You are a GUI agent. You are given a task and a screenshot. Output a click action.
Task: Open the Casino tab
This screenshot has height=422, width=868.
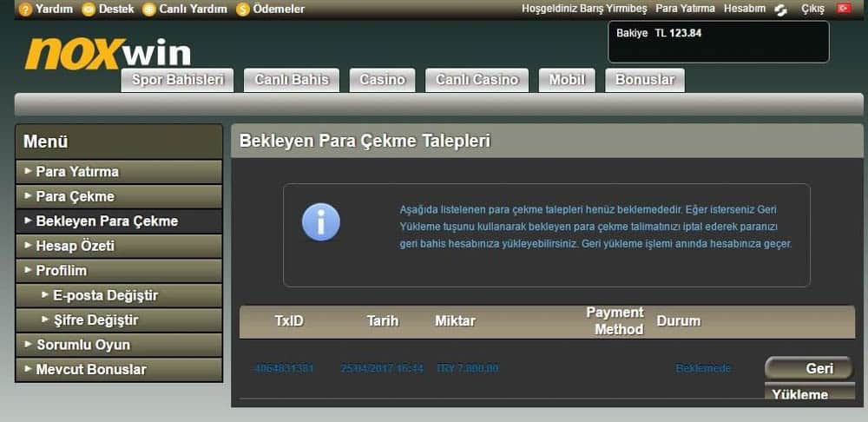pos(382,80)
